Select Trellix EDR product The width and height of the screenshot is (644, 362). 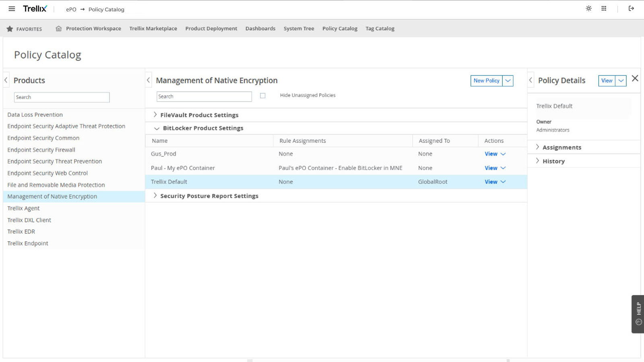coord(21,232)
